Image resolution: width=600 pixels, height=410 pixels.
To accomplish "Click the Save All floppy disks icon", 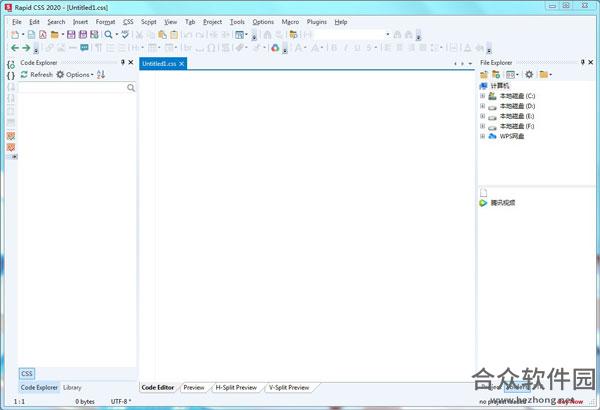I will 94,35.
